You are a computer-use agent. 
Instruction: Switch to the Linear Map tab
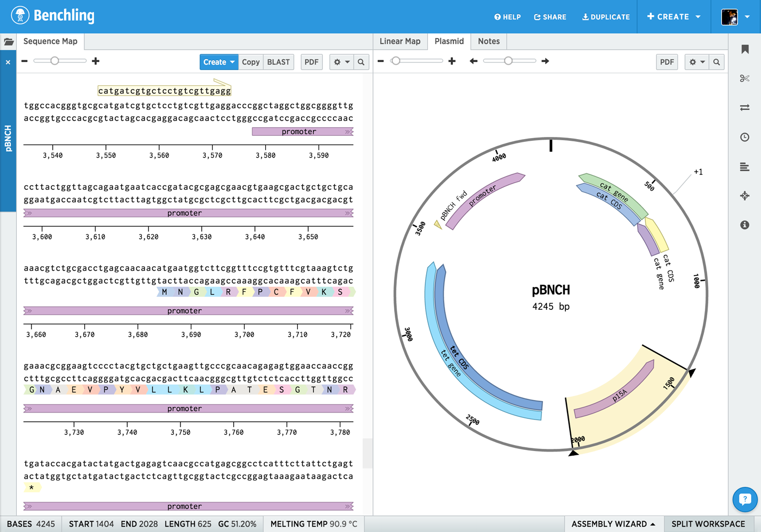click(x=400, y=41)
